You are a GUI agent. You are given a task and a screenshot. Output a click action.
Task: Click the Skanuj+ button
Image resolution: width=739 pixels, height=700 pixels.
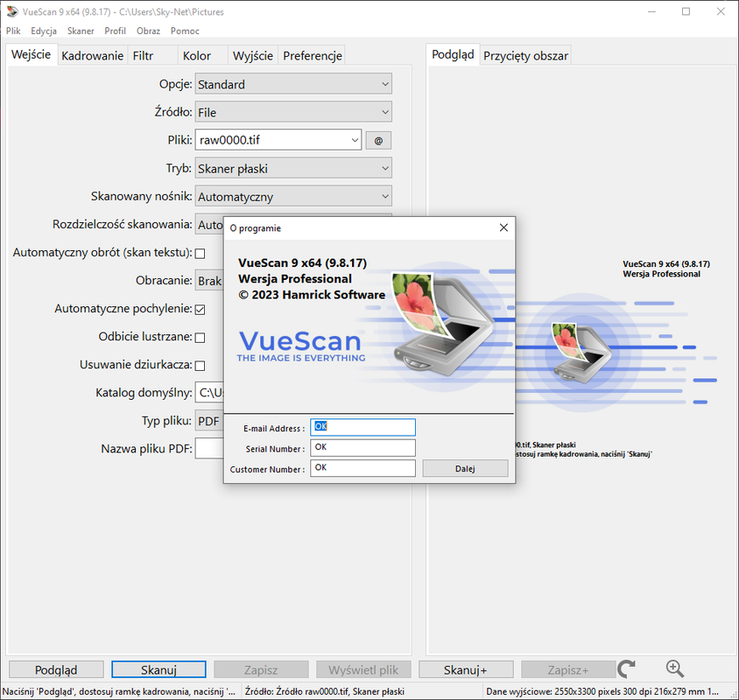(466, 669)
